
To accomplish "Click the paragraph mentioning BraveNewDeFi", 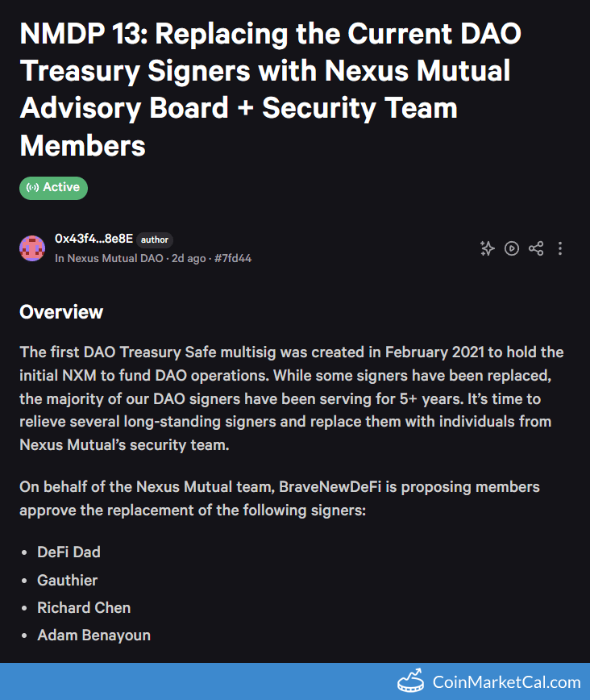I will [279, 498].
